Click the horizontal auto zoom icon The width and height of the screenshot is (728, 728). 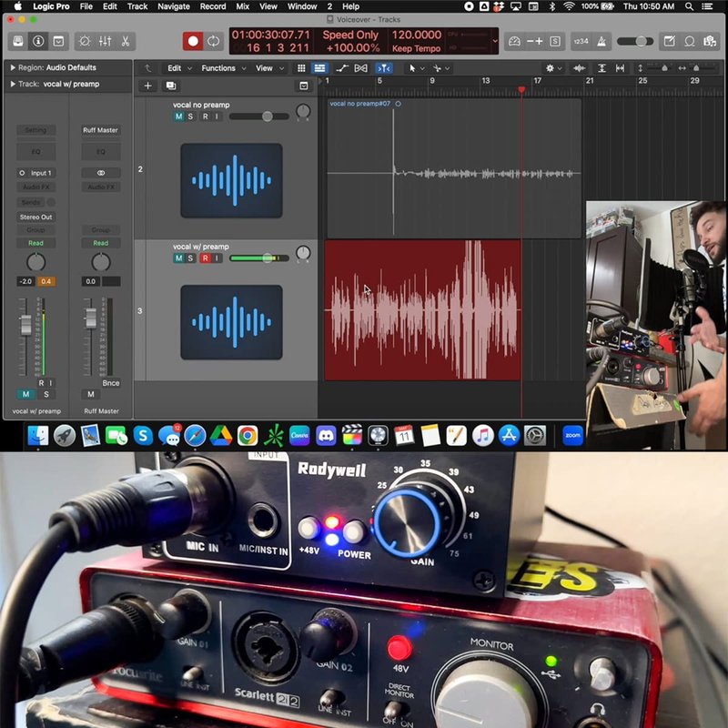coord(620,68)
